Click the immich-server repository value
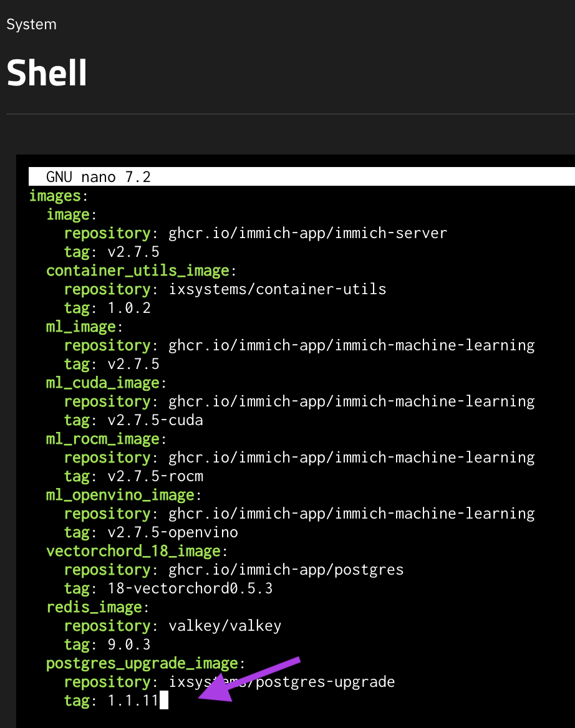 (307, 233)
